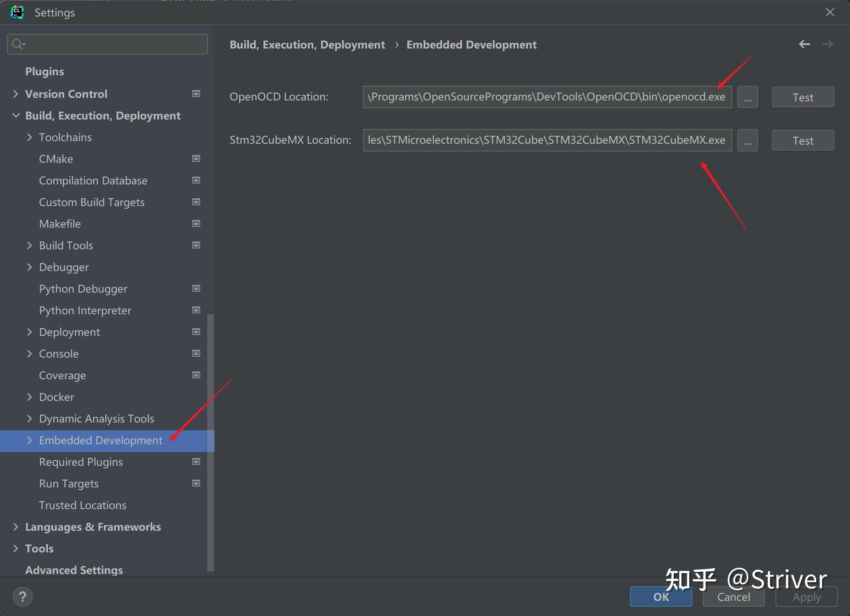850x616 pixels.
Task: Select Compilation Database settings
Action: (x=93, y=181)
